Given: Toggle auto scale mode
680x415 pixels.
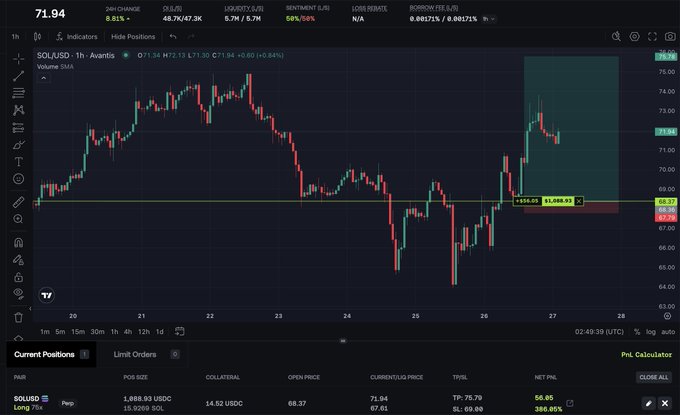Looking at the screenshot, I should click(x=668, y=332).
